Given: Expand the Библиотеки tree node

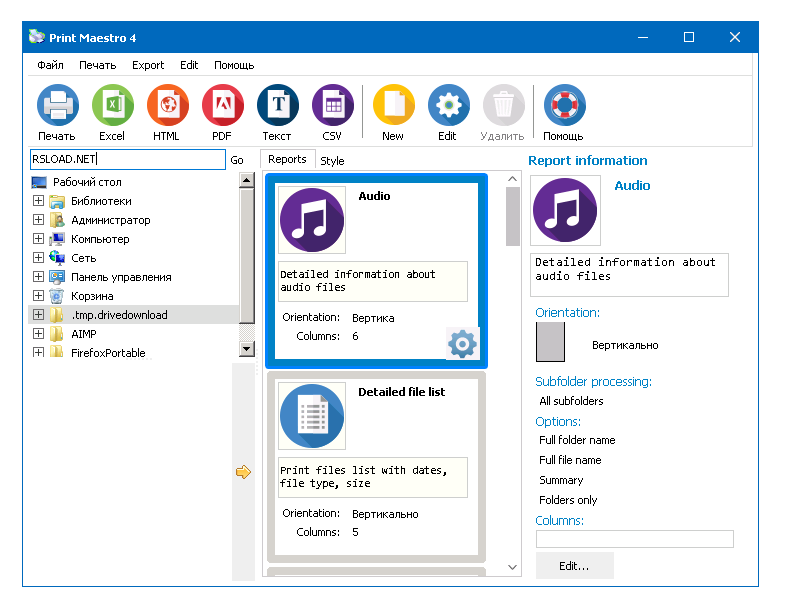Looking at the screenshot, I should [39, 201].
